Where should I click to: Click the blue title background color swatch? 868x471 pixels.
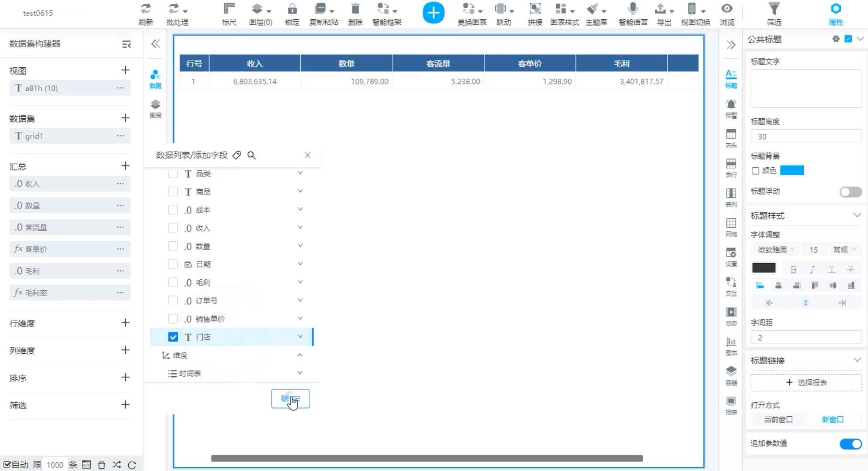pos(792,170)
